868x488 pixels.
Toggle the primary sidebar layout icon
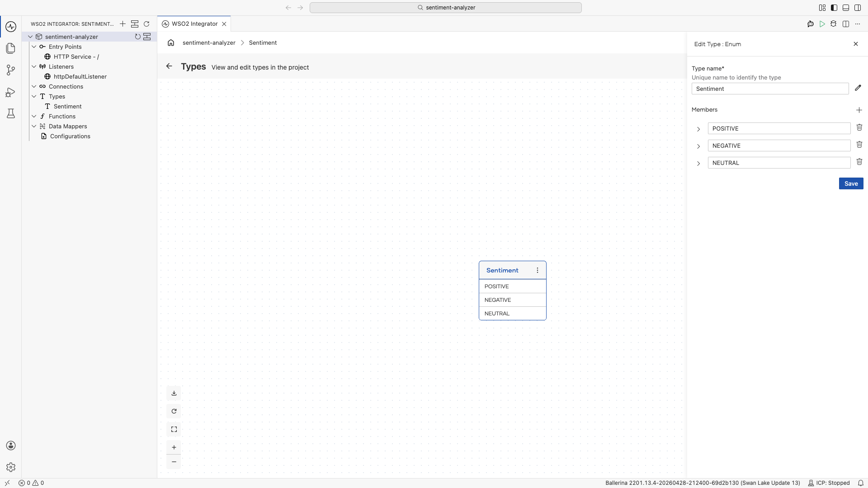click(834, 8)
